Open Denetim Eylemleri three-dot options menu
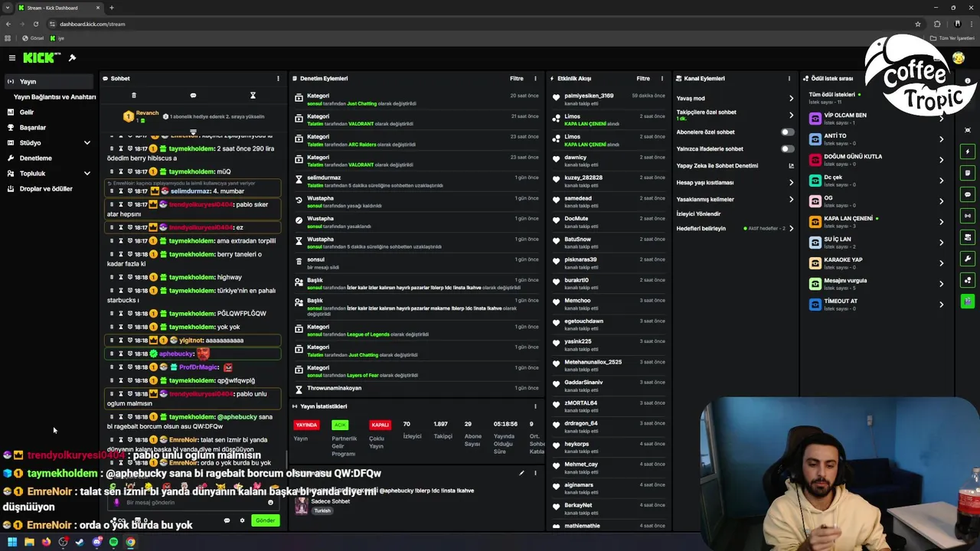The image size is (980, 551). [x=535, y=78]
